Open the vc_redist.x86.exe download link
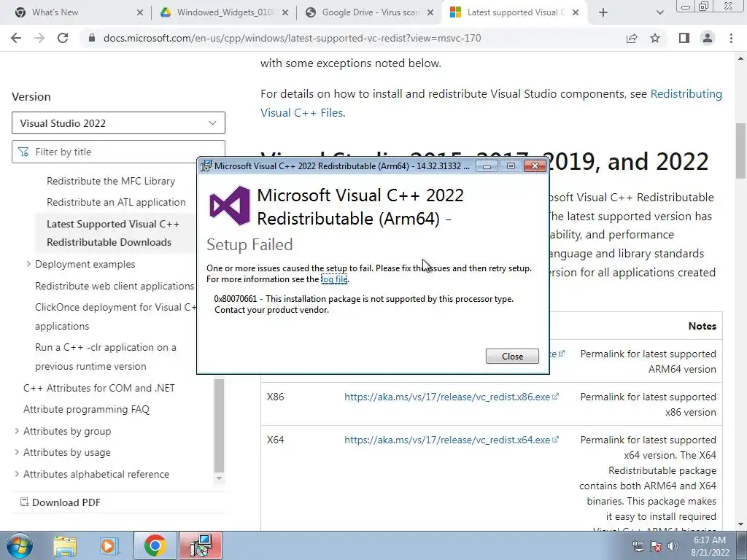Image resolution: width=747 pixels, height=560 pixels. coord(451,397)
